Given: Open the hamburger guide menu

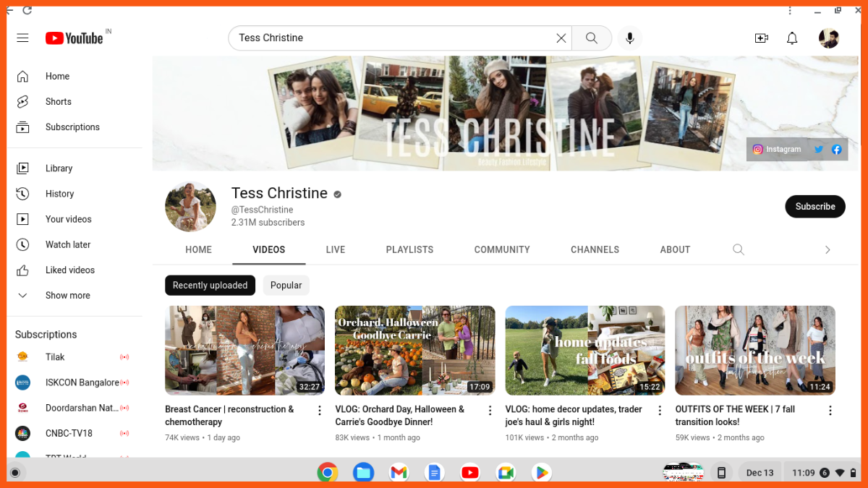Looking at the screenshot, I should (x=22, y=38).
